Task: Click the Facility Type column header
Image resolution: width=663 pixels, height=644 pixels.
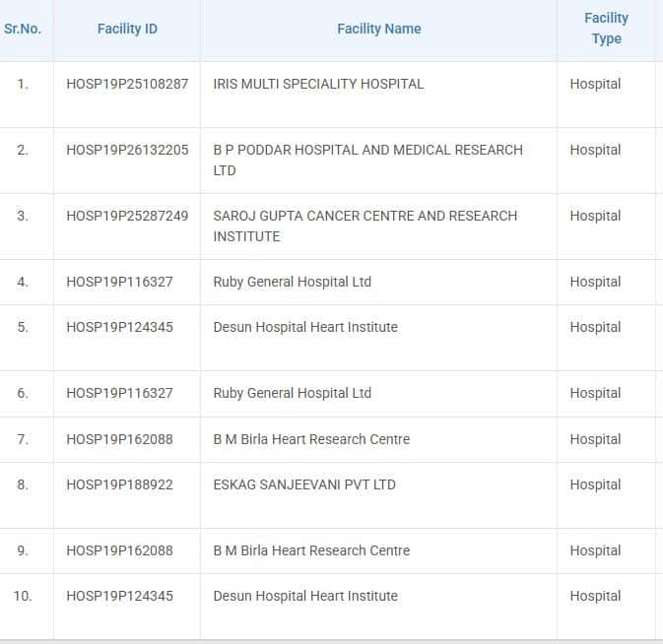Action: [606, 29]
